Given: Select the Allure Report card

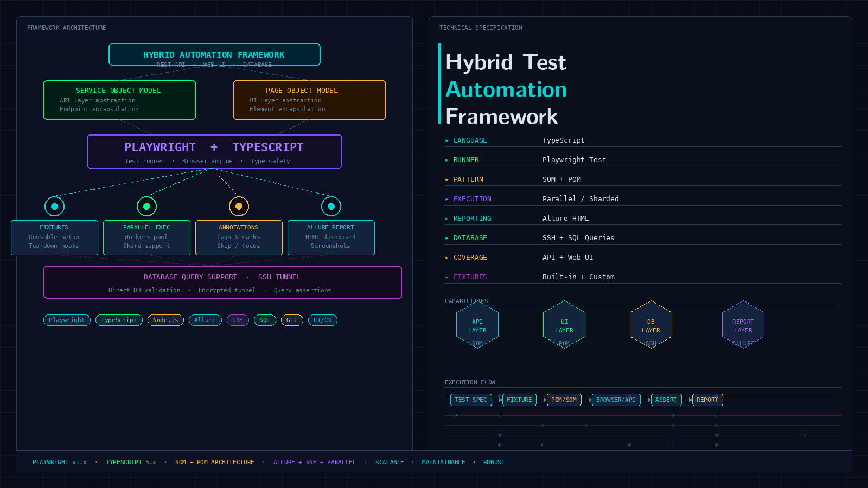Looking at the screenshot, I should (331, 237).
